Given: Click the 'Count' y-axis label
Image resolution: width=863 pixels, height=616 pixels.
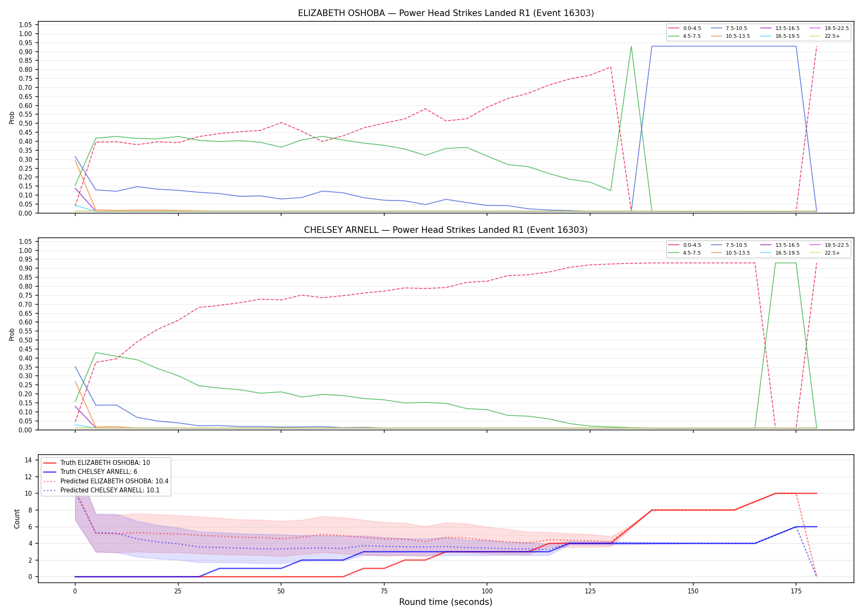Looking at the screenshot, I should [x=17, y=519].
